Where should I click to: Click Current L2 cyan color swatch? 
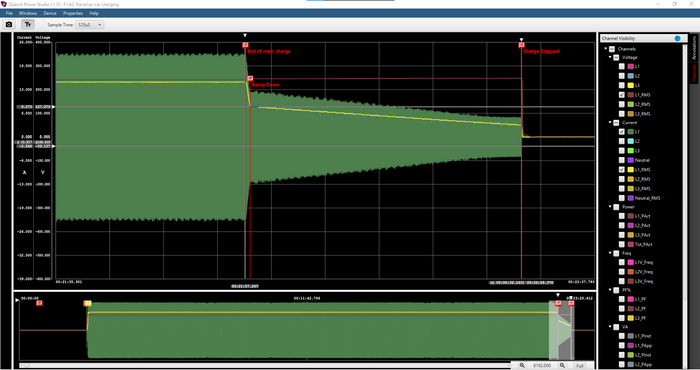(x=630, y=141)
